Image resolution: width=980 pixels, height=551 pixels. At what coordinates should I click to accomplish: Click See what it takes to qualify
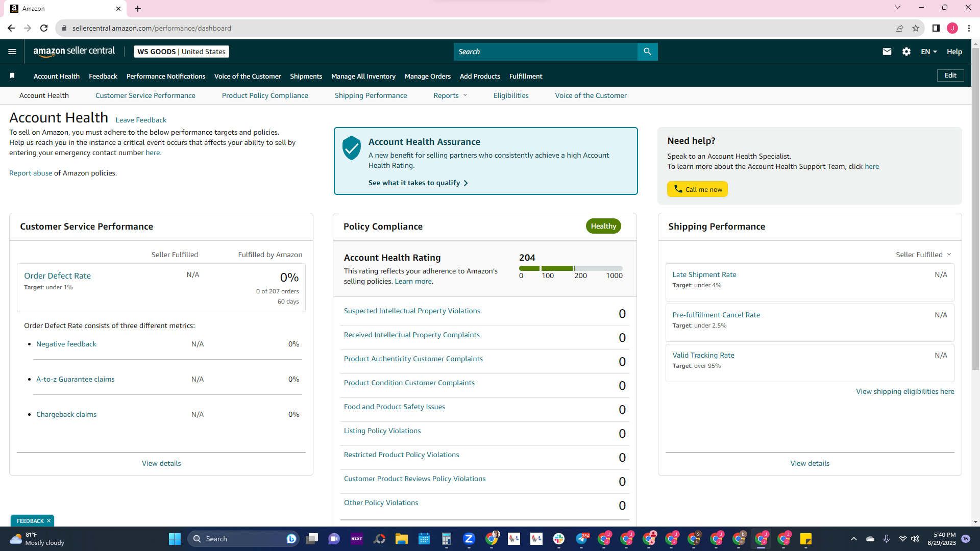(418, 183)
